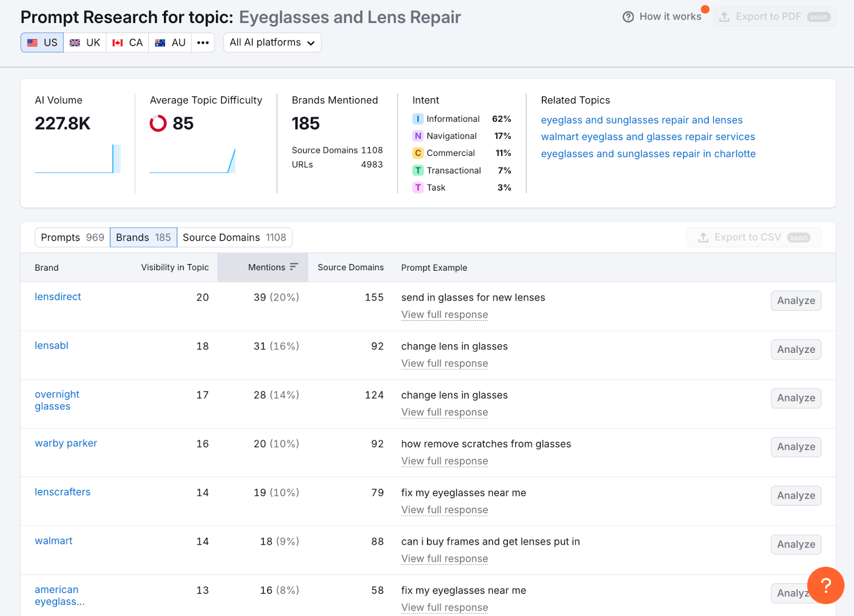Click the Commercial intent badge
854x616 pixels.
(x=418, y=153)
